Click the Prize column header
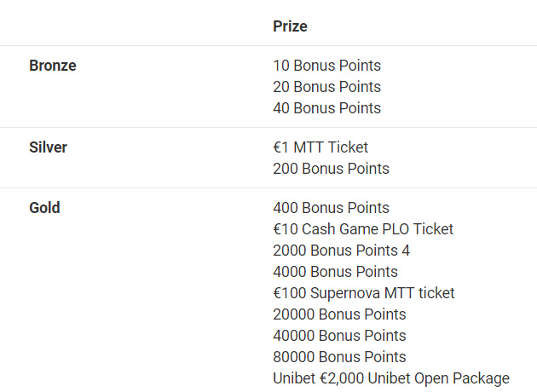Image resolution: width=537 pixels, height=392 pixels. tap(290, 26)
